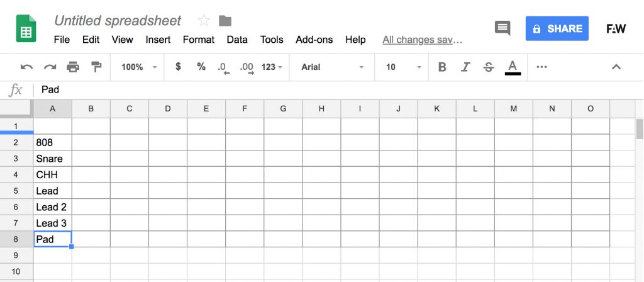
Task: Open the Add-ons menu
Action: pos(314,40)
